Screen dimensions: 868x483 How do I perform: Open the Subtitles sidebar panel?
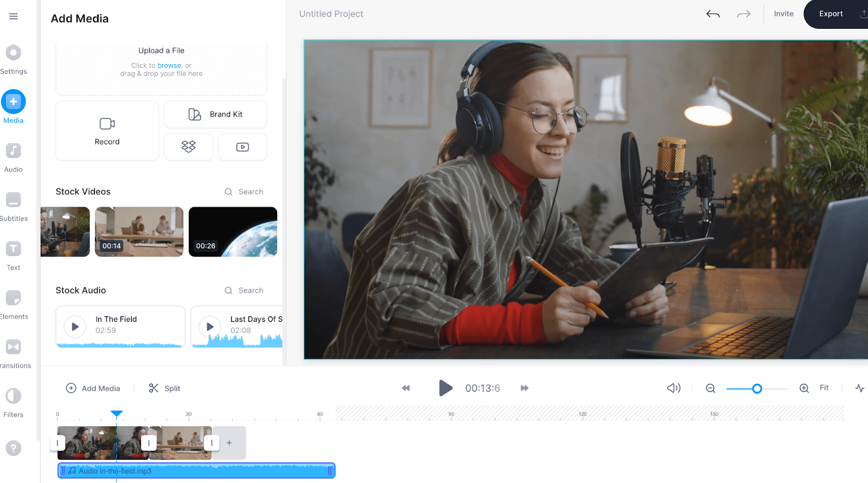[14, 206]
